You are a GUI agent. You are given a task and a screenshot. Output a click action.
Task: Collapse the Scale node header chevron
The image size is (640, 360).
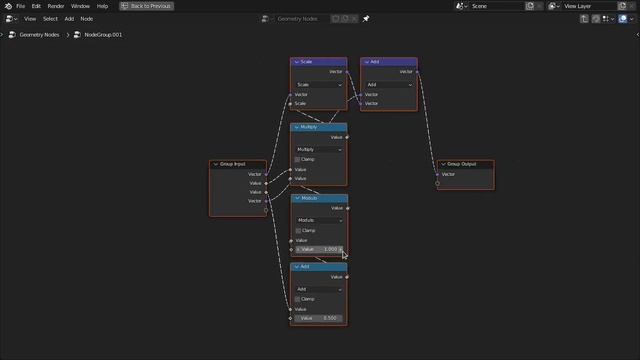(297, 62)
